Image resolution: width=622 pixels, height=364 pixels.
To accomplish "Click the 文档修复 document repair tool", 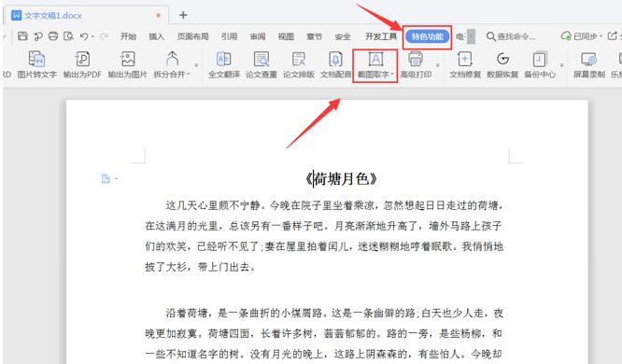I will (465, 64).
